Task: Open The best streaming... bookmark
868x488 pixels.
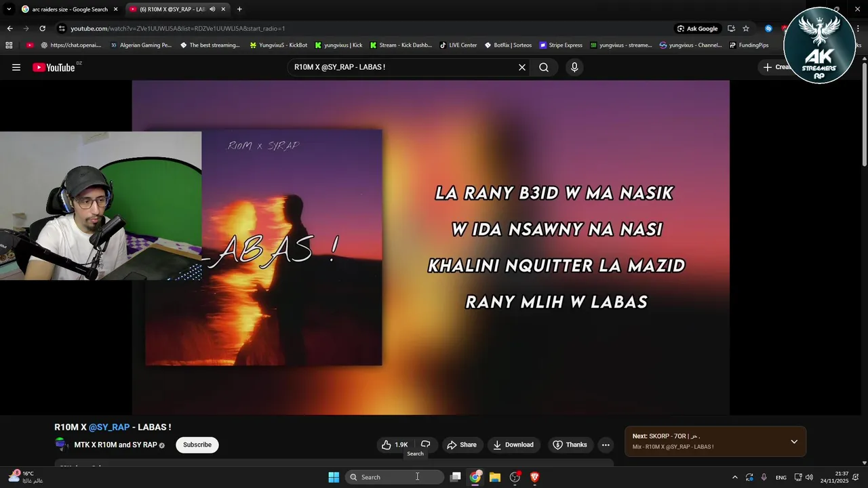Action: point(210,45)
